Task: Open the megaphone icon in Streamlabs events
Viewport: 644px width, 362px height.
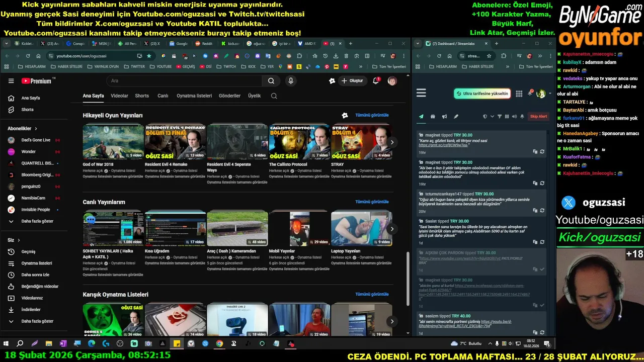Action: pyautogui.click(x=444, y=117)
